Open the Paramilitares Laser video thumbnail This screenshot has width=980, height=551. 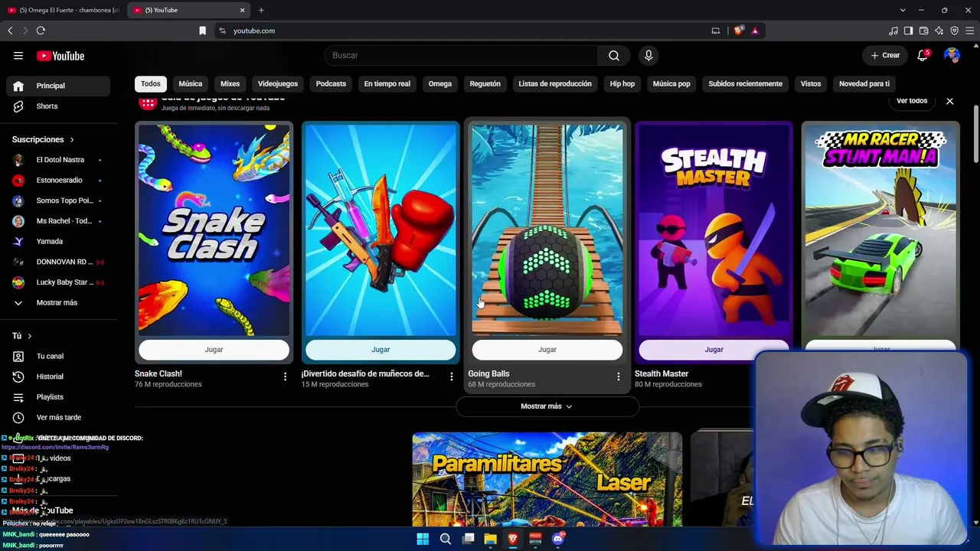[x=547, y=480]
